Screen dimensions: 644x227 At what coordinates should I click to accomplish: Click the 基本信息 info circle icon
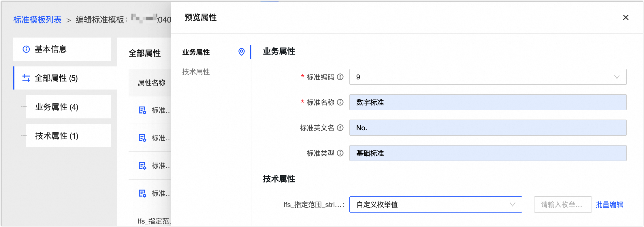pos(26,49)
